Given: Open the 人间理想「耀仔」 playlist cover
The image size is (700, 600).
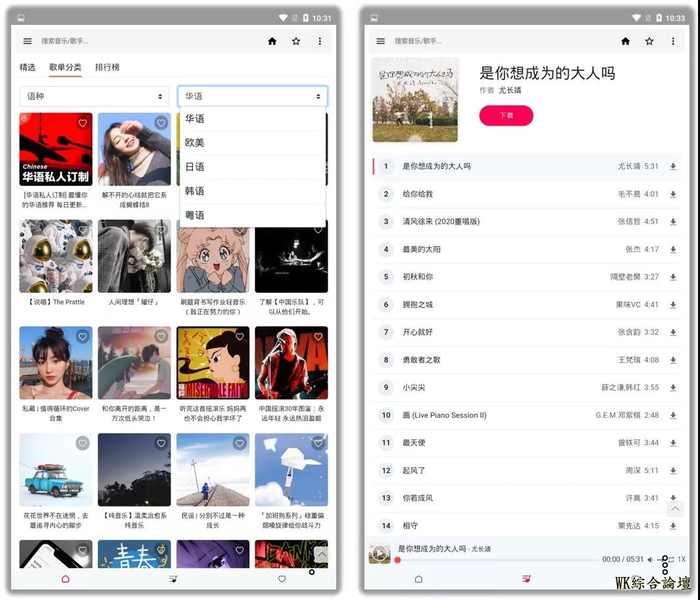Looking at the screenshot, I should pos(134,257).
